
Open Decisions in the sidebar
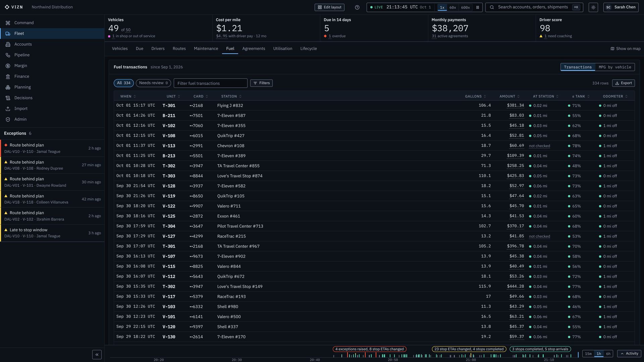tap(52, 98)
